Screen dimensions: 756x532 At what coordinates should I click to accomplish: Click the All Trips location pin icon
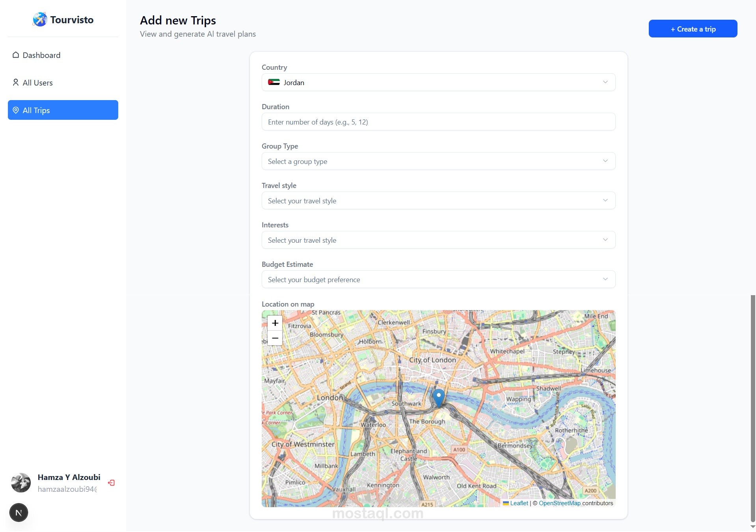click(x=16, y=110)
